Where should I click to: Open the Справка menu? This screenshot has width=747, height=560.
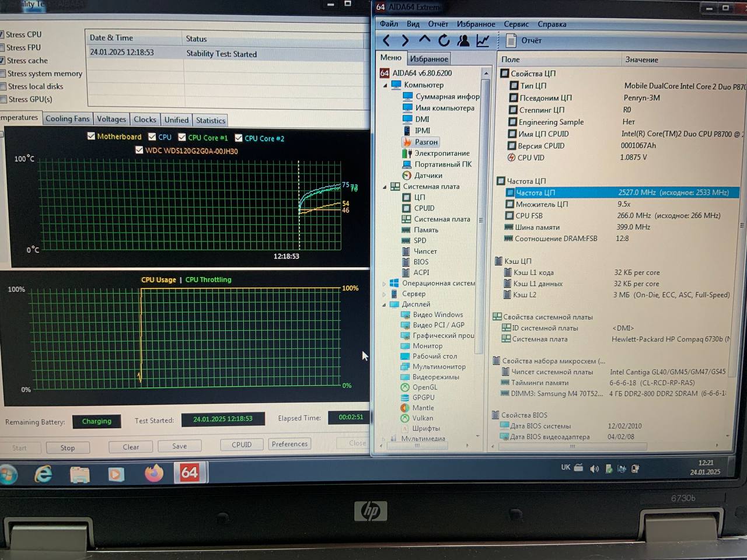click(x=552, y=24)
